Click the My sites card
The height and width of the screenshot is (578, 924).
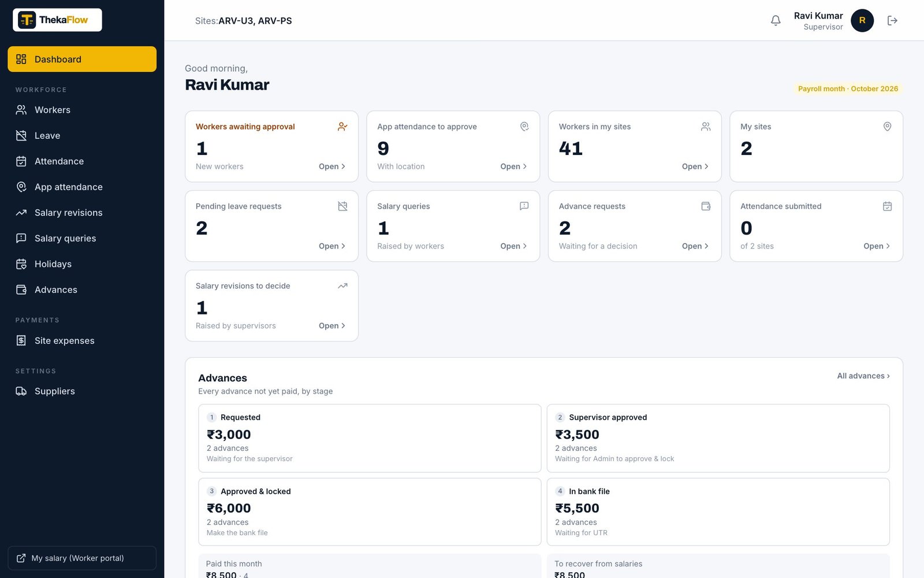coord(816,146)
